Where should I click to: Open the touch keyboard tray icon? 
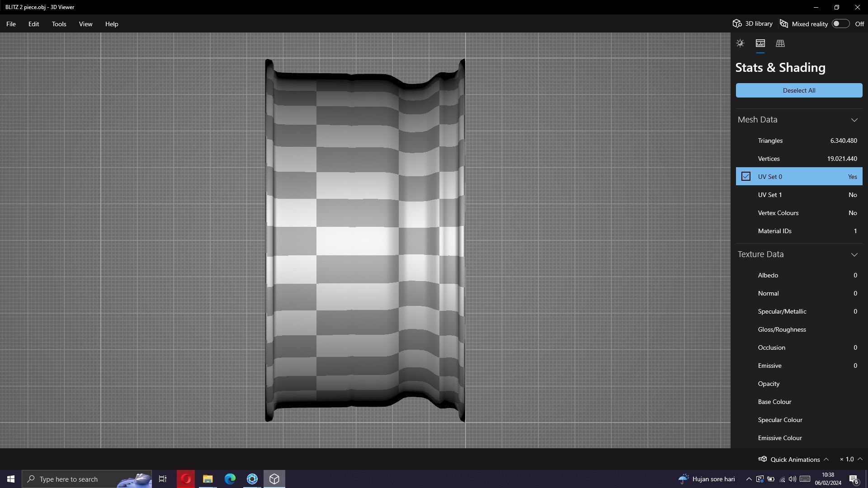click(x=805, y=479)
